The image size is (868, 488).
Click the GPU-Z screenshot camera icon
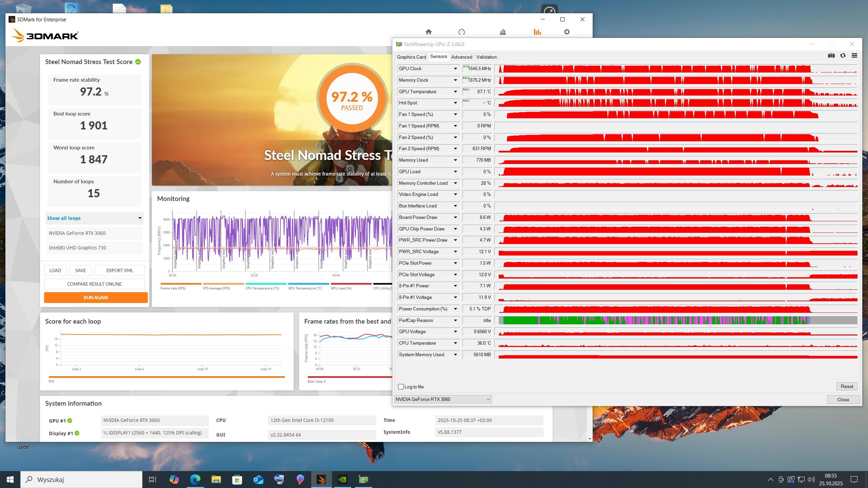[x=831, y=56]
